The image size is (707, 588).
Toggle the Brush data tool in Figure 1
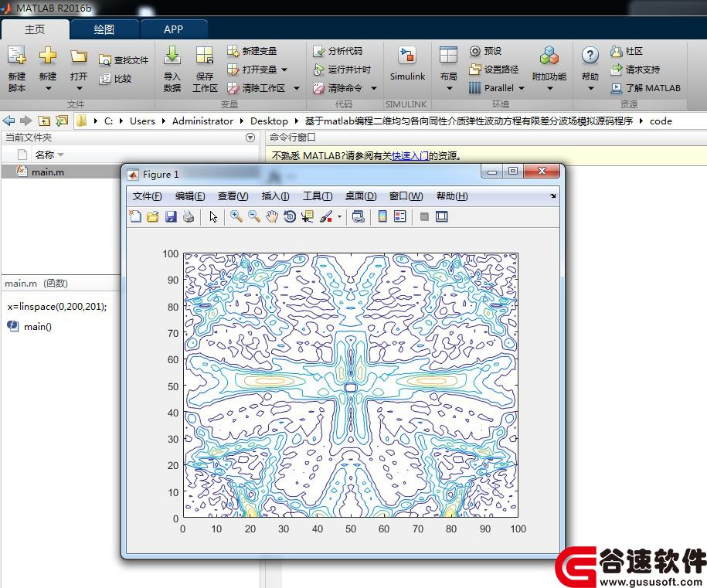pos(326,217)
